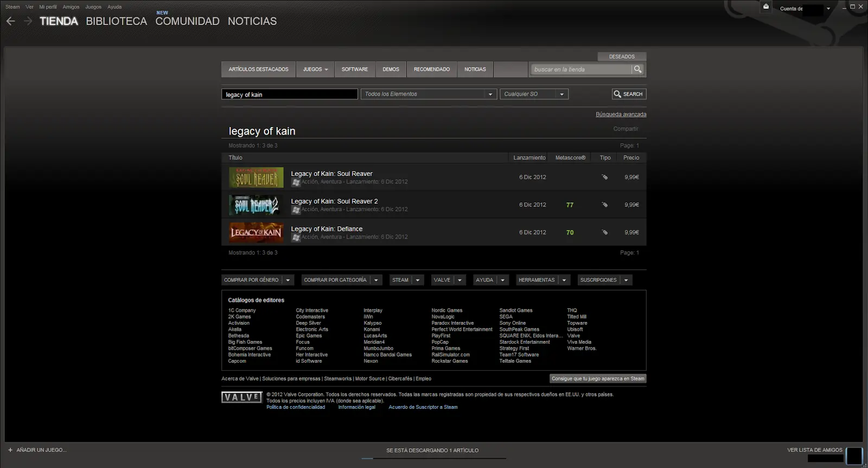This screenshot has height=468, width=868.
Task: Click the Search button
Action: tap(629, 94)
